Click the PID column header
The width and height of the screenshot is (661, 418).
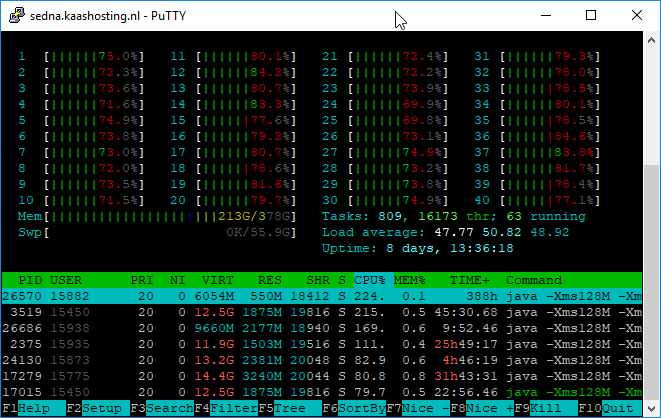tap(30, 279)
